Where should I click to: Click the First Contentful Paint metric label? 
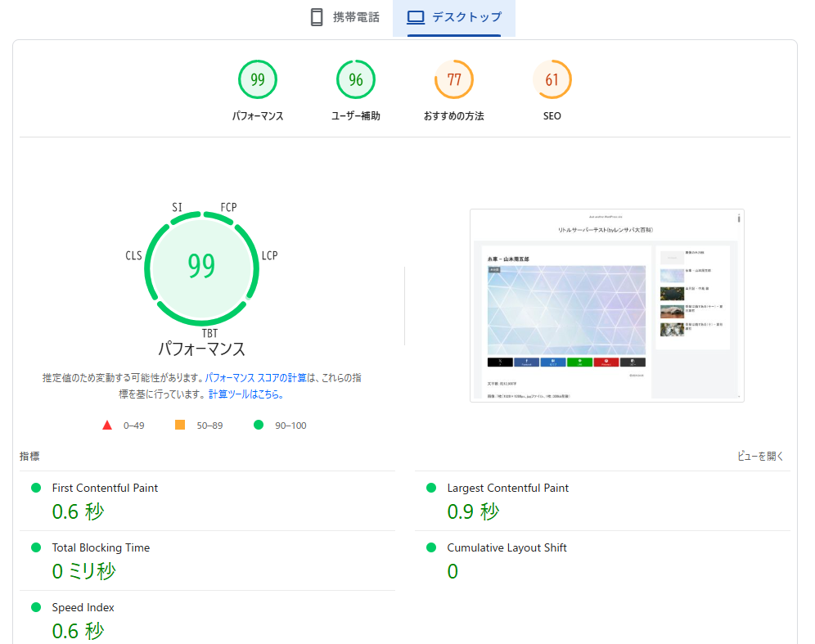tap(105, 488)
